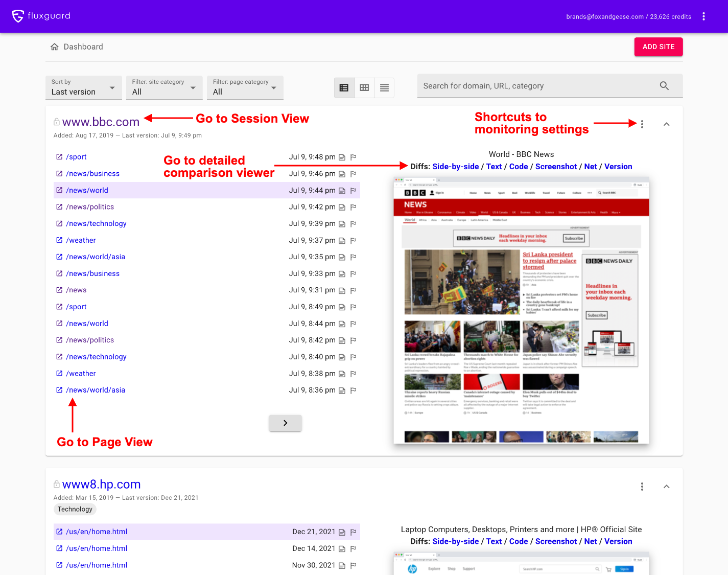The height and width of the screenshot is (575, 728).
Task: Open account kebab menu in header
Action: (703, 16)
